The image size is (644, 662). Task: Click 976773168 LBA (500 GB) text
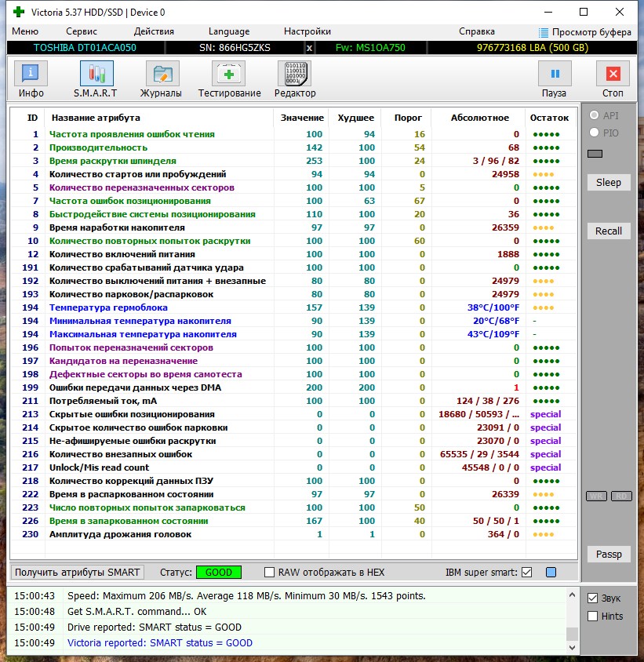point(533,48)
